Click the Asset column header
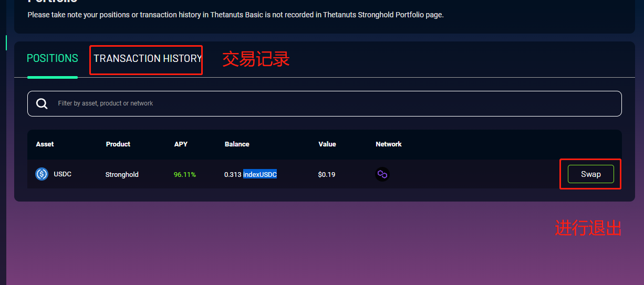644x285 pixels. point(45,144)
